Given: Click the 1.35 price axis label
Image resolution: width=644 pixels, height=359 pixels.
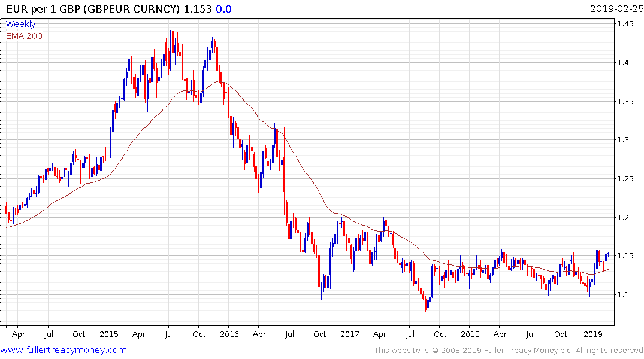Looking at the screenshot, I should tap(625, 101).
